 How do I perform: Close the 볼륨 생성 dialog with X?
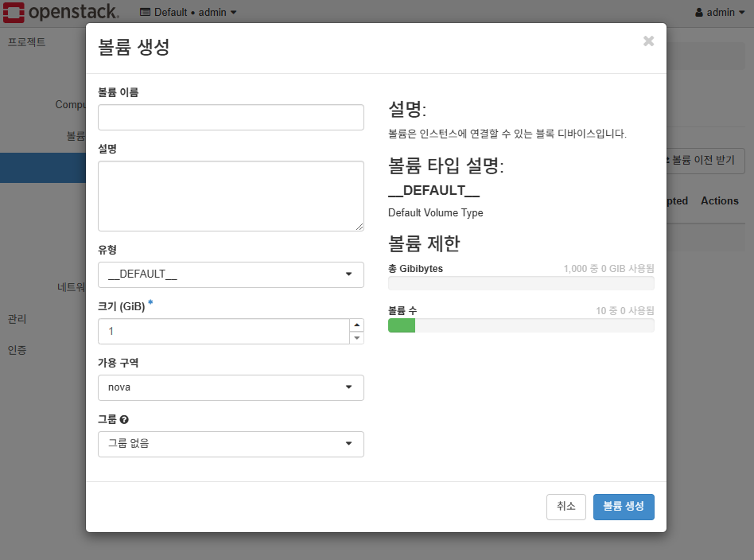648,41
